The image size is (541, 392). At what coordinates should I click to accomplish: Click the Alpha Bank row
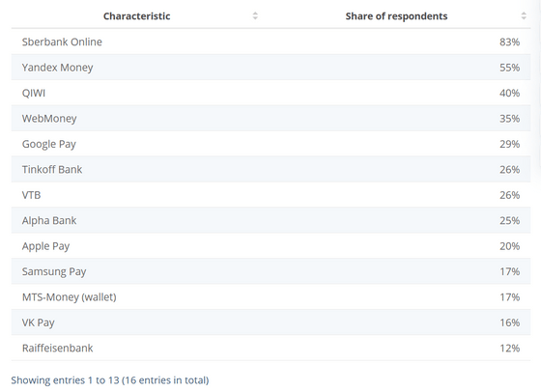click(270, 220)
